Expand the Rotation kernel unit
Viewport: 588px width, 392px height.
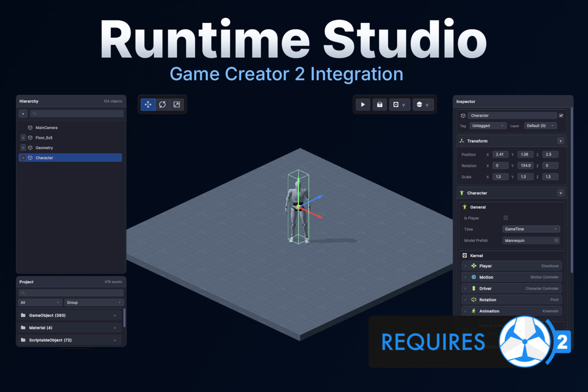[x=465, y=300]
